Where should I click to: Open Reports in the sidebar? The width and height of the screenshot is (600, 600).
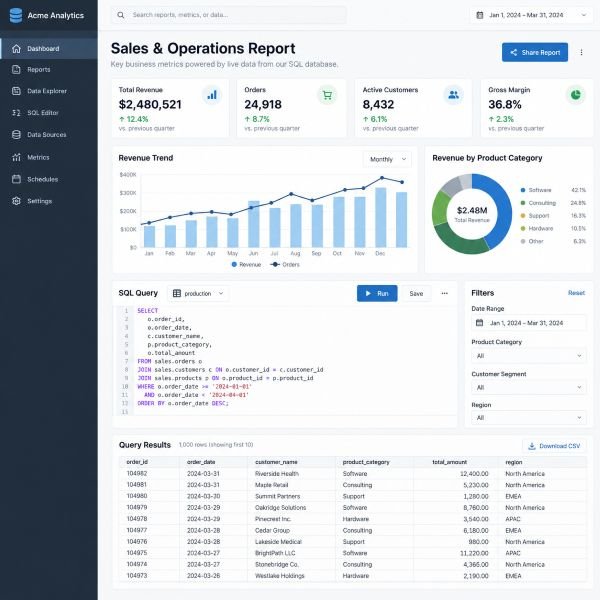click(49, 70)
